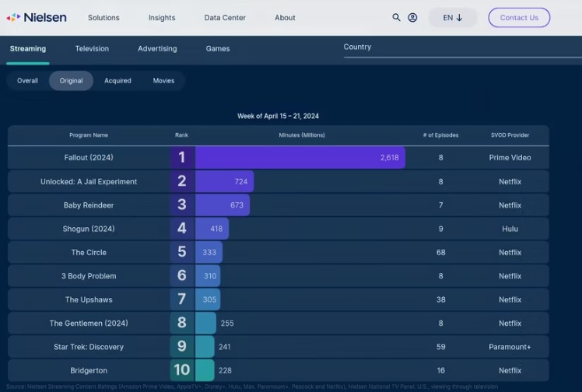Image resolution: width=582 pixels, height=392 pixels.
Task: Click the Paramount+ provider cell
Action: pyautogui.click(x=510, y=347)
